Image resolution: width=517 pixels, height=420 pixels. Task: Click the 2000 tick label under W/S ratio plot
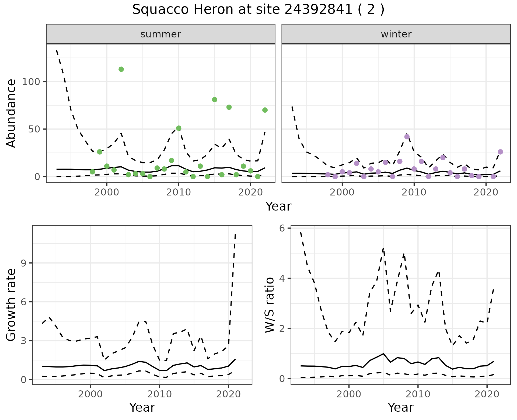pos(349,394)
